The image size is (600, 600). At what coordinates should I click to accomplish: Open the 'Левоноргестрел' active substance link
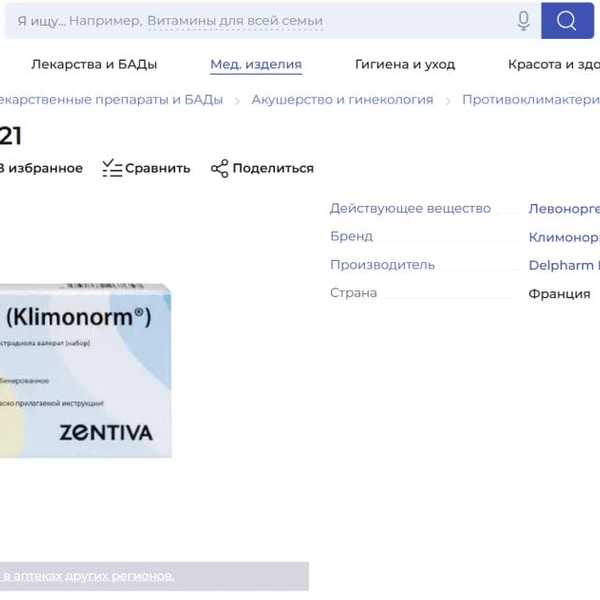(x=564, y=209)
